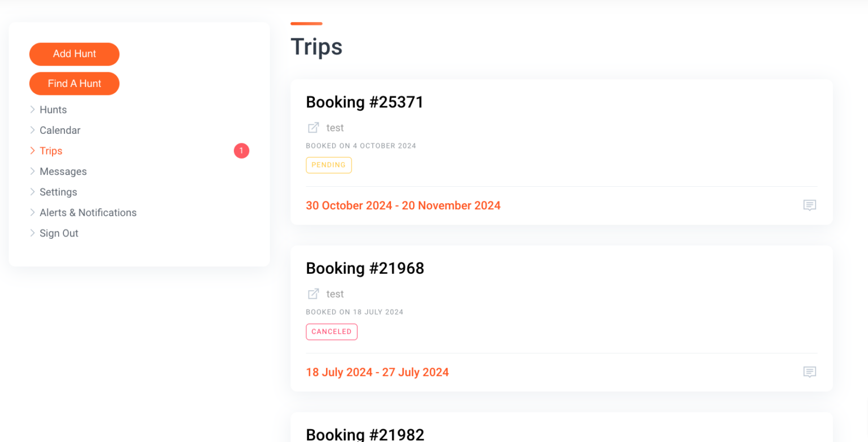Screen dimensions: 868x442
Task: Open Alerts & Notifications menu item
Action: tap(88, 213)
